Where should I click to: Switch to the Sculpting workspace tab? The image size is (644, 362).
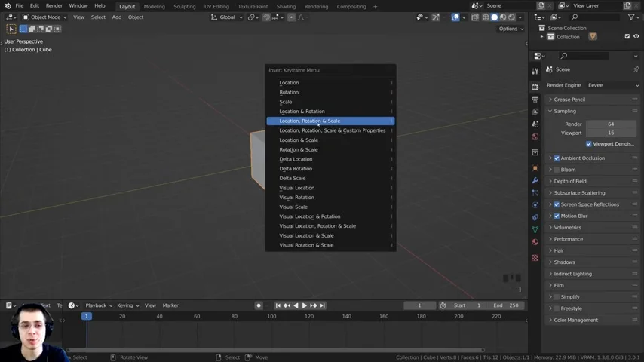pyautogui.click(x=185, y=6)
